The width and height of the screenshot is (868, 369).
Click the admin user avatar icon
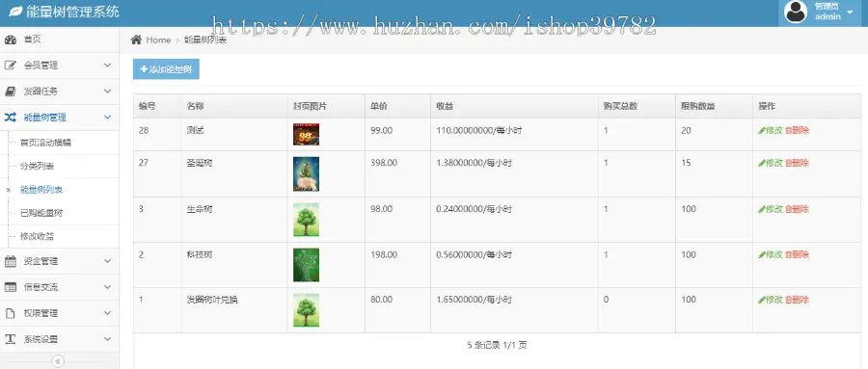796,13
